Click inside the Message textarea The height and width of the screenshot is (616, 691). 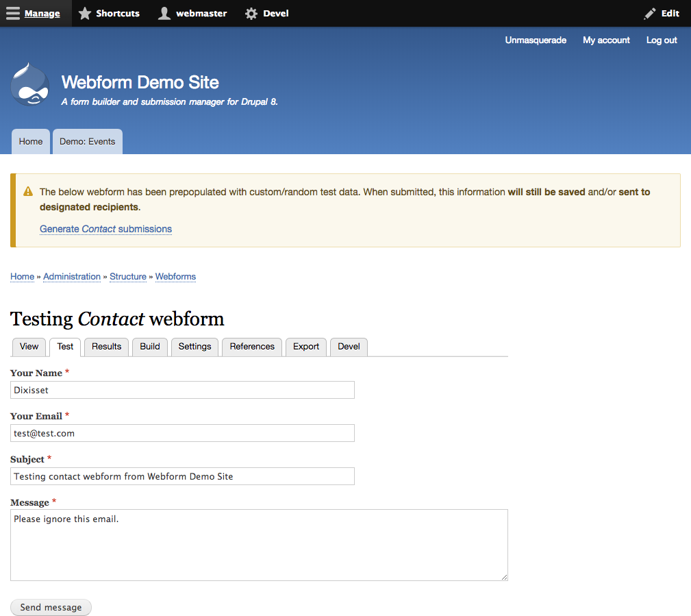[259, 545]
